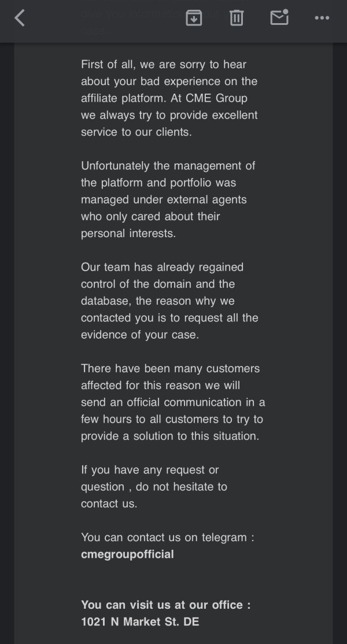Tap the line "You can contact us on telegram :"

(168, 537)
